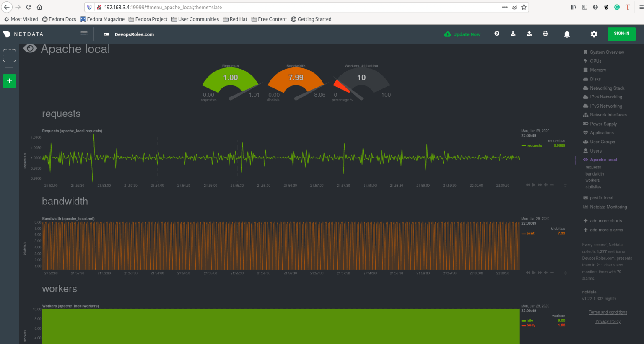
Task: Click play control on requests chart
Action: click(x=533, y=185)
